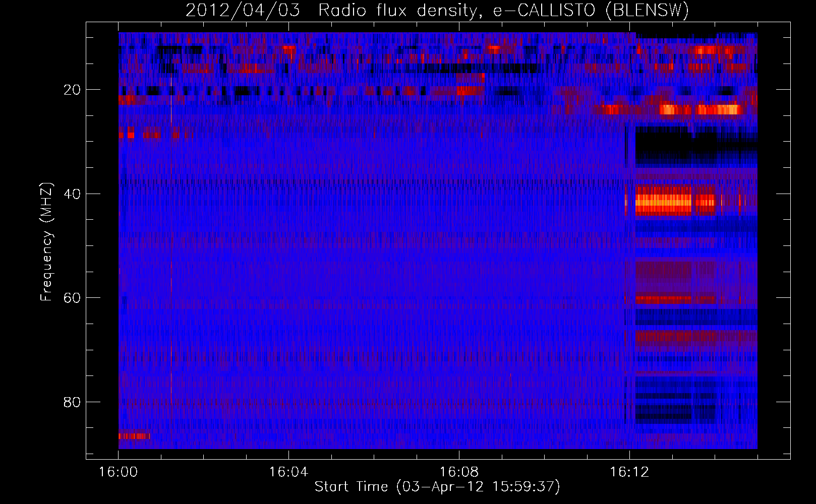
Task: Click the plot title mentioning e-CALLISTO (BLENSW)
Action: 437,10
